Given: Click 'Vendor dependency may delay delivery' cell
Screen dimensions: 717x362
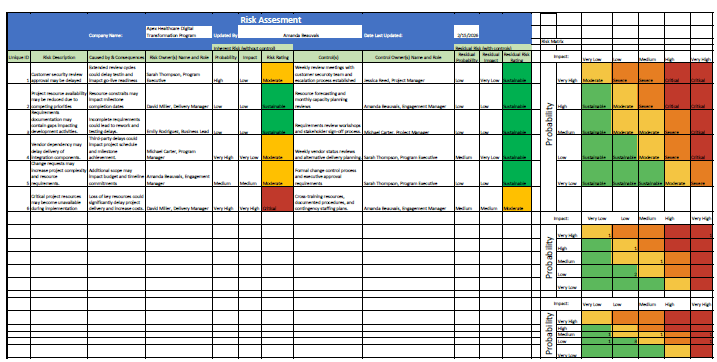Looking at the screenshot, I should [59, 148].
